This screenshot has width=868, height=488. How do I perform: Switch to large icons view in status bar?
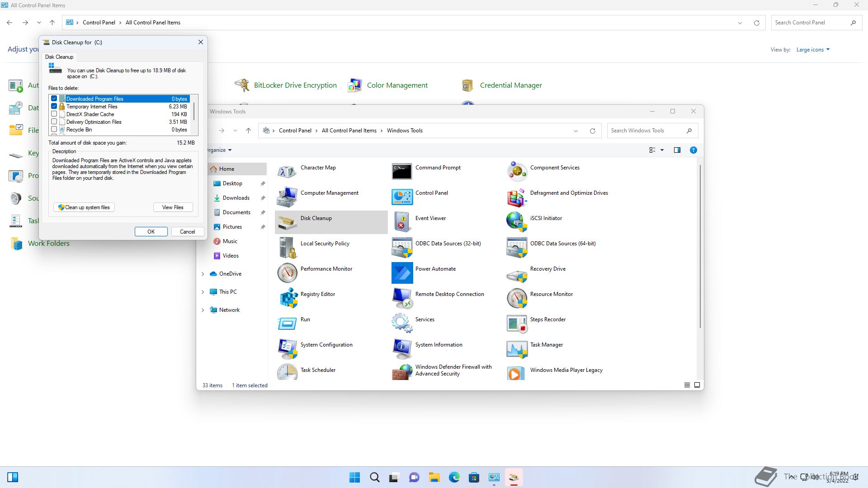(x=697, y=385)
